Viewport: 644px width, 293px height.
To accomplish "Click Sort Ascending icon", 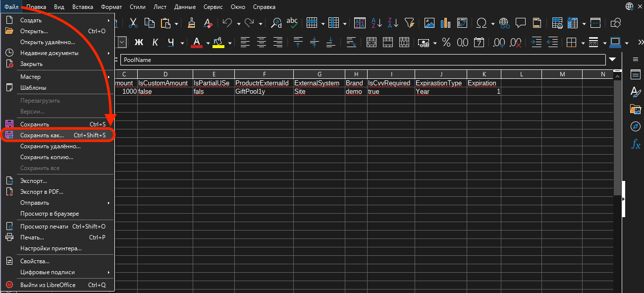I will point(376,23).
